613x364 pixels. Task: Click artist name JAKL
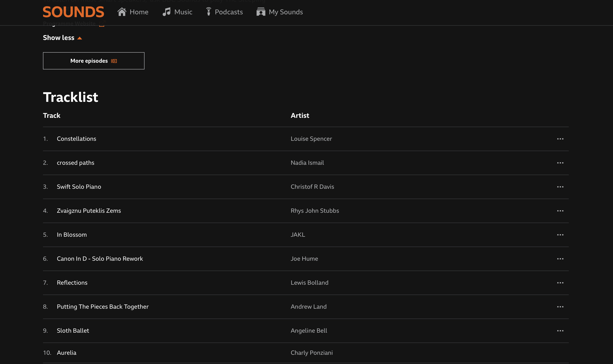(298, 235)
